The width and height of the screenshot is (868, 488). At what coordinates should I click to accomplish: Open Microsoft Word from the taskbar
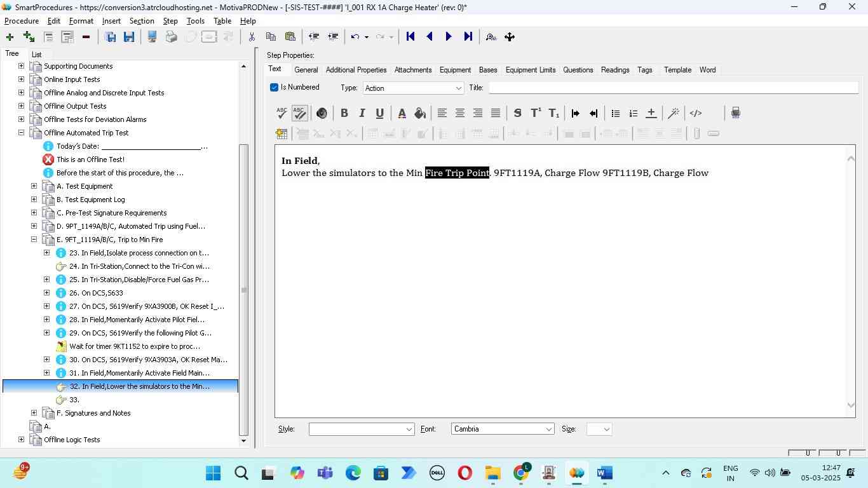(604, 473)
